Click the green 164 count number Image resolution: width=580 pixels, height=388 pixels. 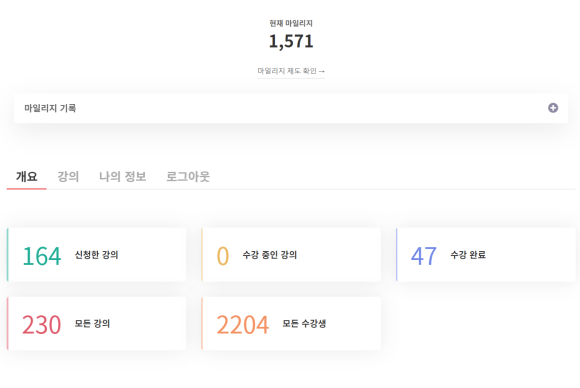click(42, 256)
